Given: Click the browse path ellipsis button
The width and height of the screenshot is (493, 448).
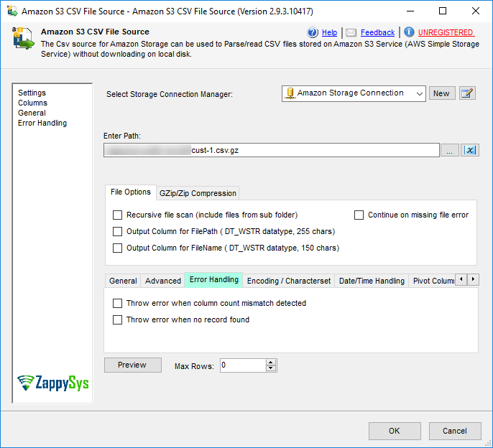Looking at the screenshot, I should (450, 150).
